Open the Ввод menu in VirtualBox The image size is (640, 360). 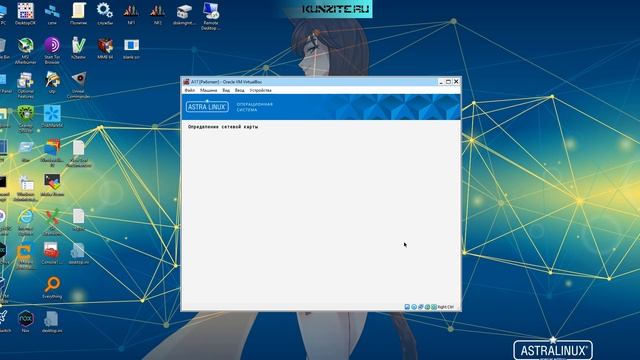(x=240, y=90)
